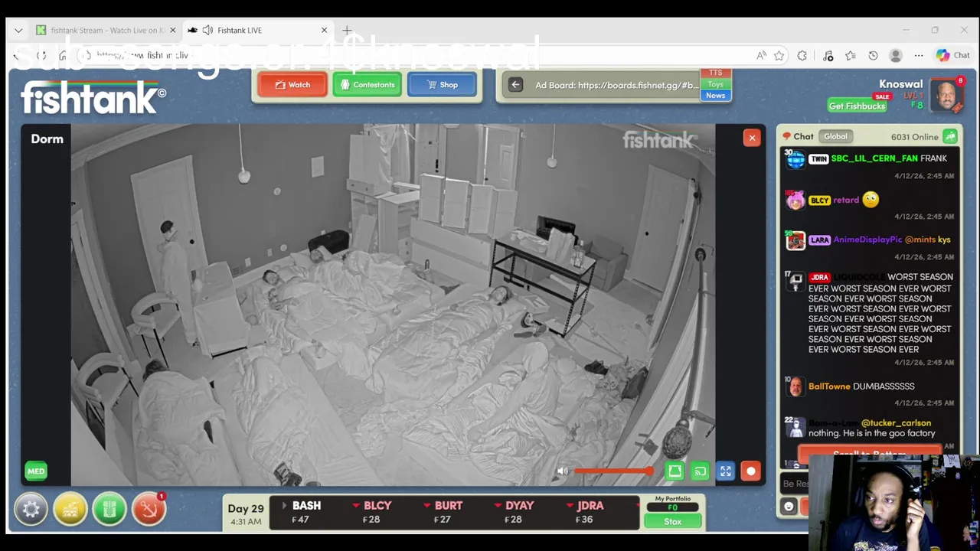This screenshot has height=551, width=980.
Task: Click username AnimeDisplayPic in chat
Action: click(x=867, y=240)
